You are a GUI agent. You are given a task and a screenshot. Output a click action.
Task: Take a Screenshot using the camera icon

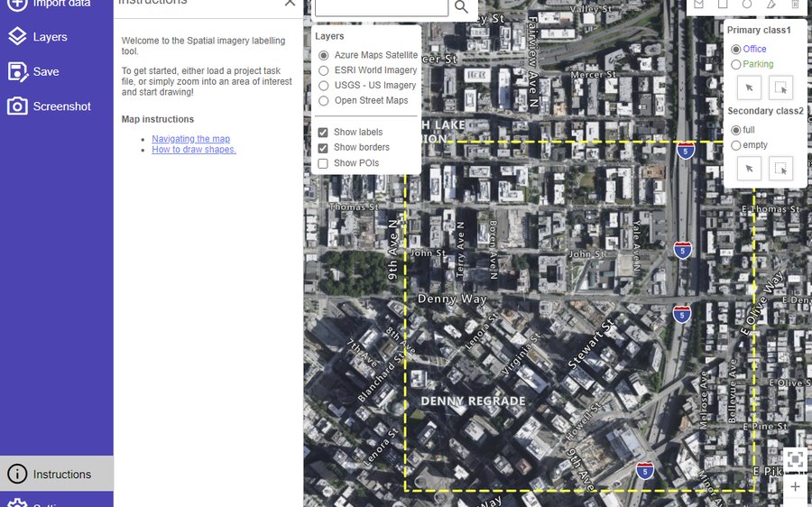[x=18, y=106]
